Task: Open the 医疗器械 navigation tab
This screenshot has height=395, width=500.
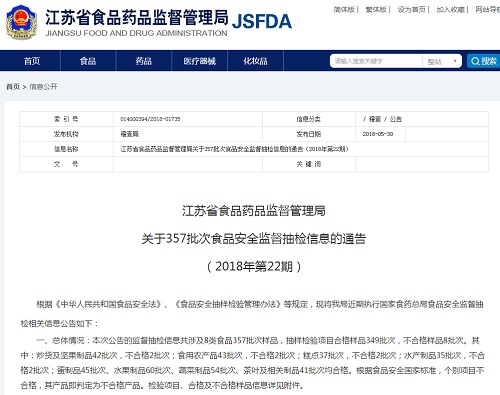Action: tap(200, 61)
